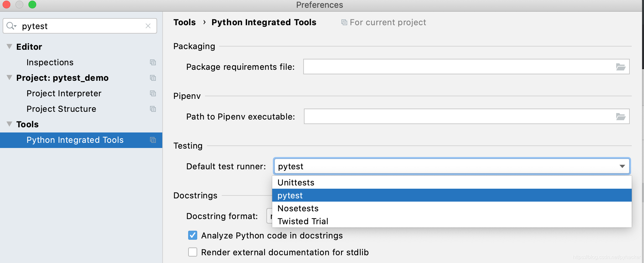Image resolution: width=644 pixels, height=263 pixels.
Task: Select Unittests from the test runner list
Action: (296, 183)
